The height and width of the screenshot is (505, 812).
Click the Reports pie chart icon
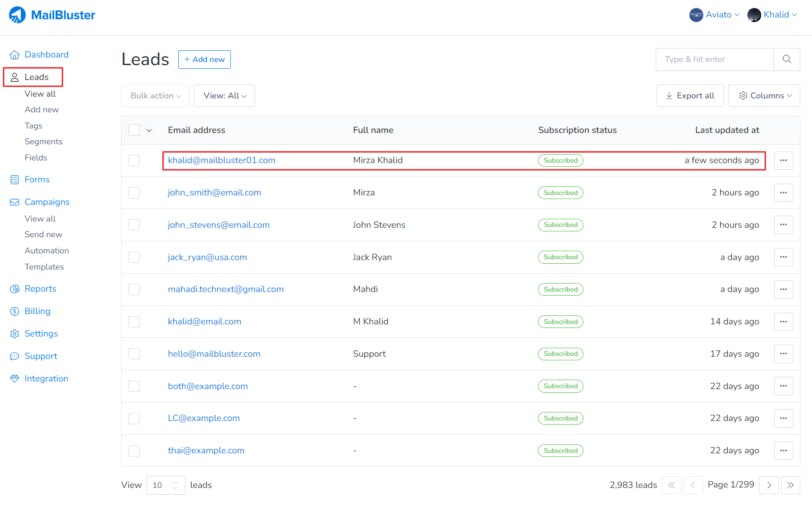(x=15, y=289)
